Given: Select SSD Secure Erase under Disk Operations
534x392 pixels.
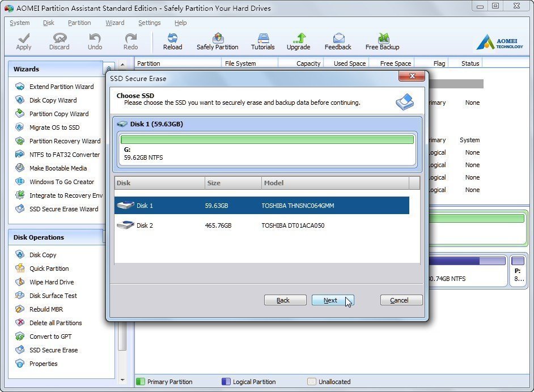Looking at the screenshot, I should [x=53, y=351].
